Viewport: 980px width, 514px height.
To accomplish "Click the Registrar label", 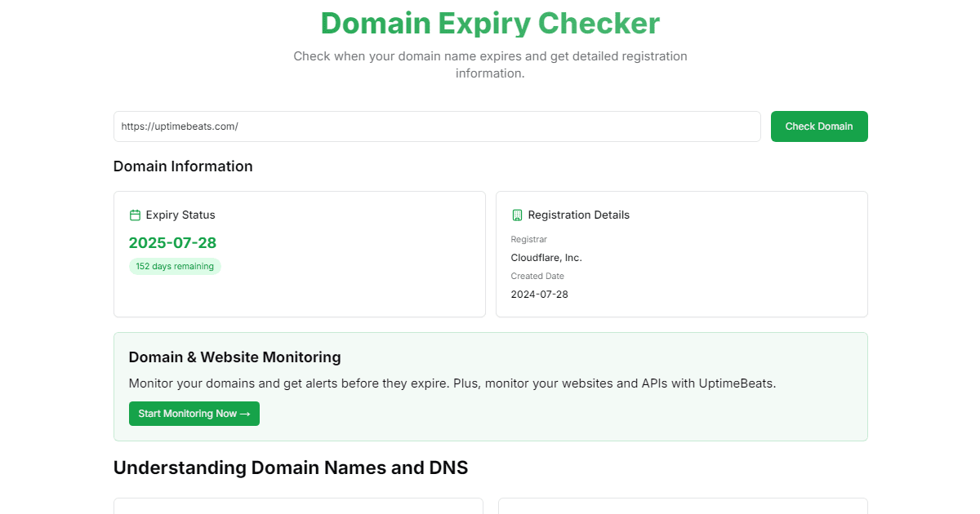I will tap(528, 239).
